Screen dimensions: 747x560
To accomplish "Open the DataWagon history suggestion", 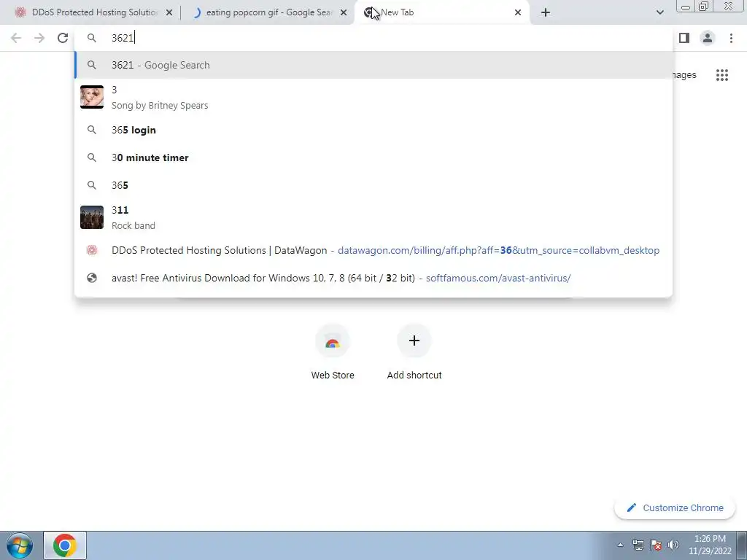I will [x=374, y=251].
